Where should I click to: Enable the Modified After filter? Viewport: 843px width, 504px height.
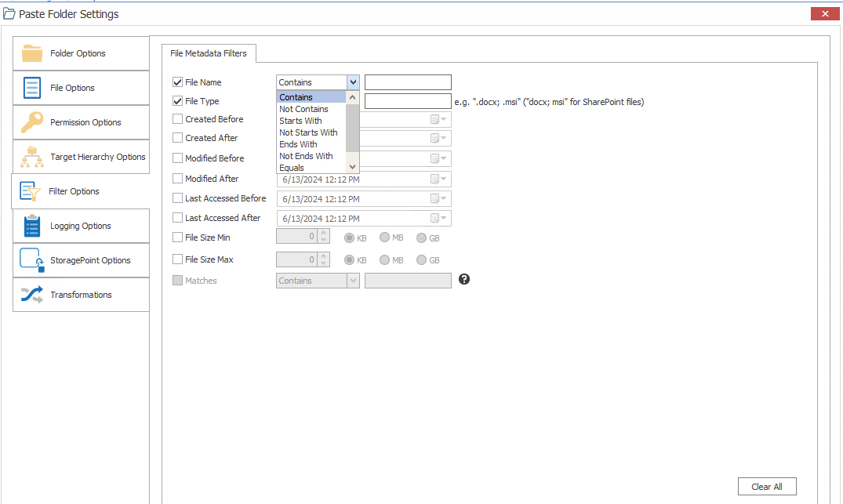coord(177,178)
